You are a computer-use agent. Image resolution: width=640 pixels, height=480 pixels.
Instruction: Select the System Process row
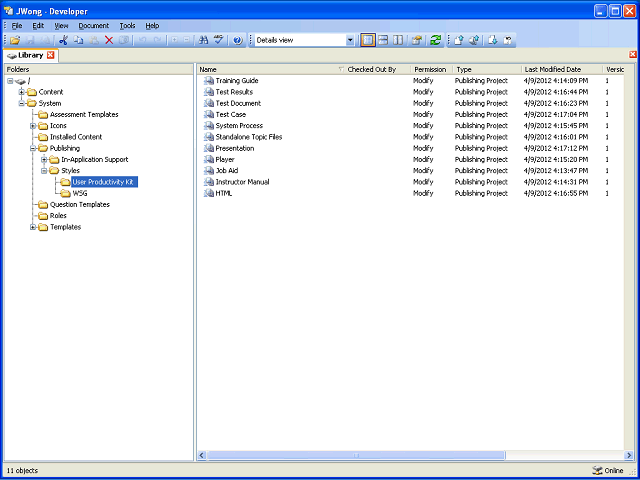click(410, 126)
